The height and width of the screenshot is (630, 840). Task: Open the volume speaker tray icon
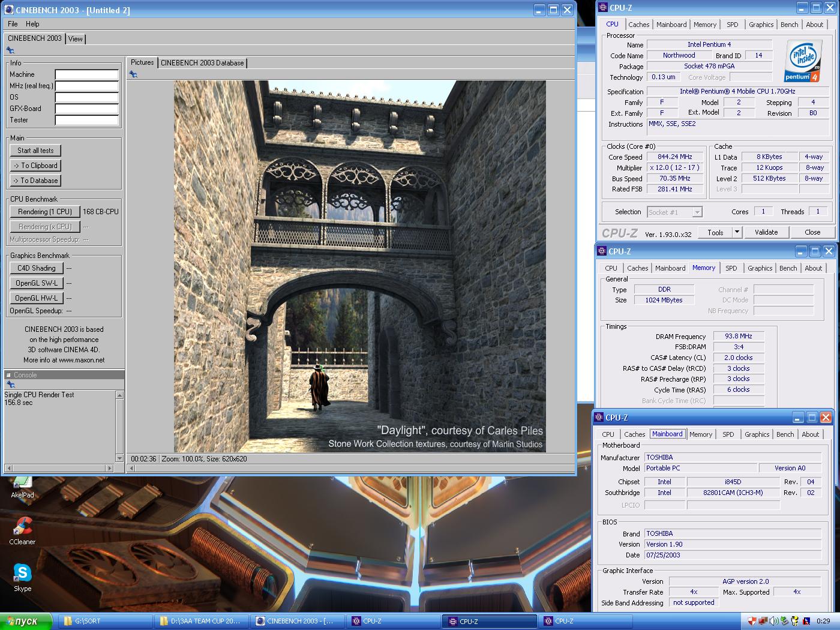coord(773,621)
